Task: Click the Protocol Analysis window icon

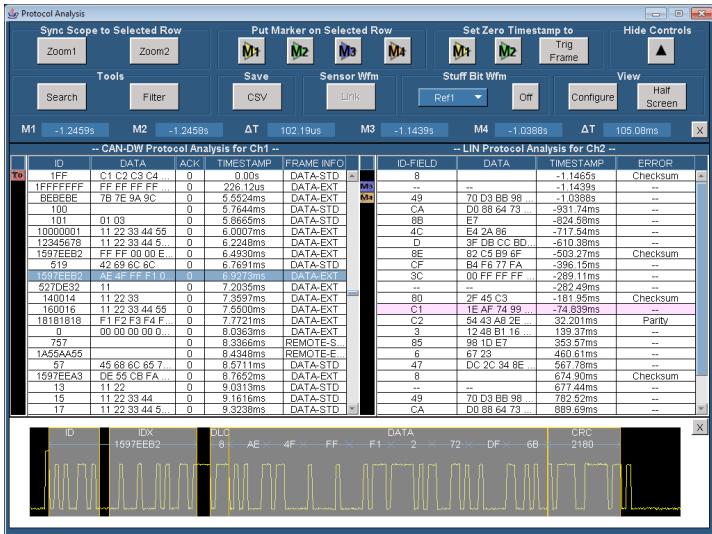Action: [13, 14]
